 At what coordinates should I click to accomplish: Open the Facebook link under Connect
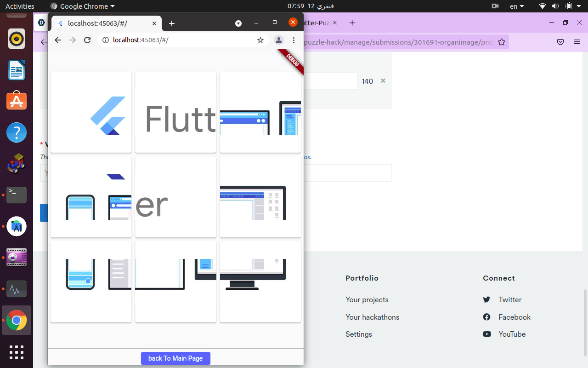514,317
